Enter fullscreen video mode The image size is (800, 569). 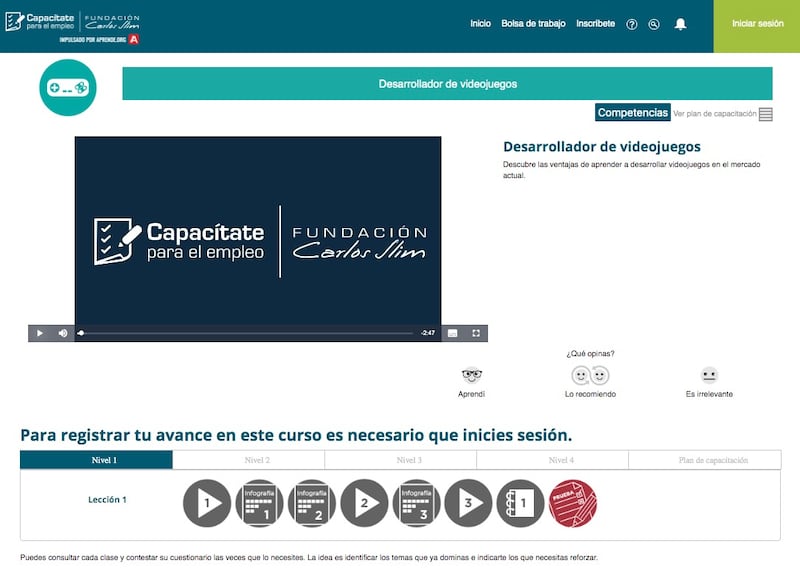point(476,333)
